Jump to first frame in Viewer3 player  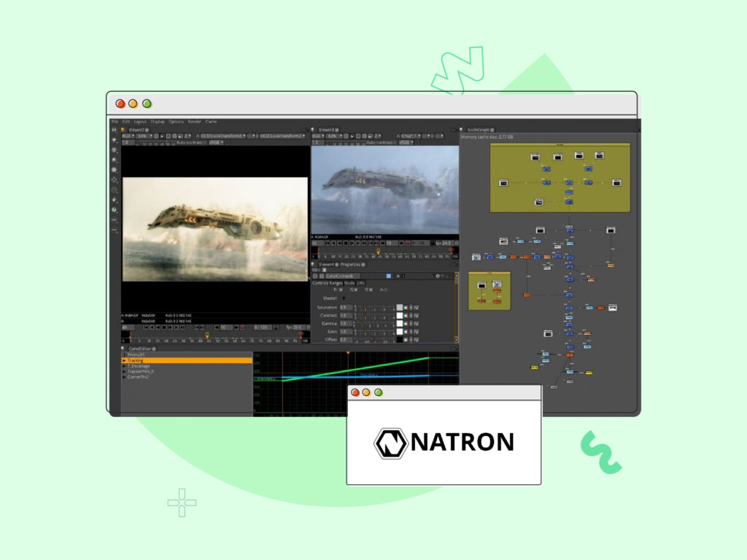coord(328,244)
